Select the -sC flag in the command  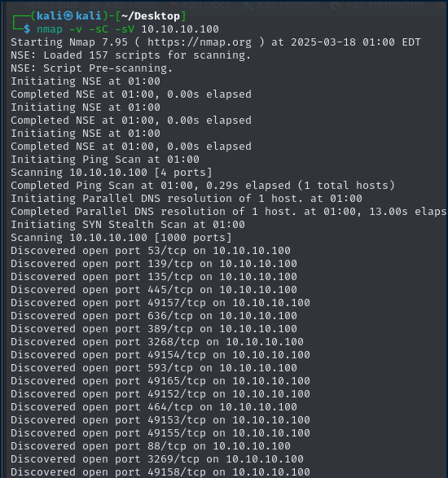tap(99, 29)
